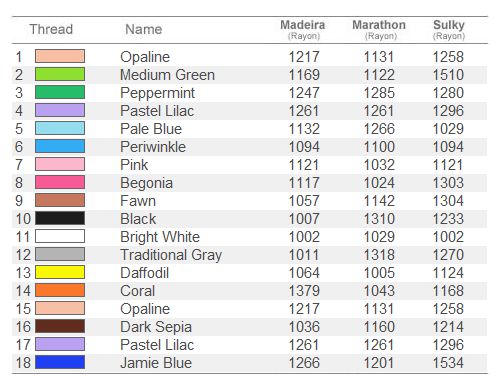
Task: Click Sulky number 1534 for Jamie Blue
Action: pyautogui.click(x=448, y=363)
